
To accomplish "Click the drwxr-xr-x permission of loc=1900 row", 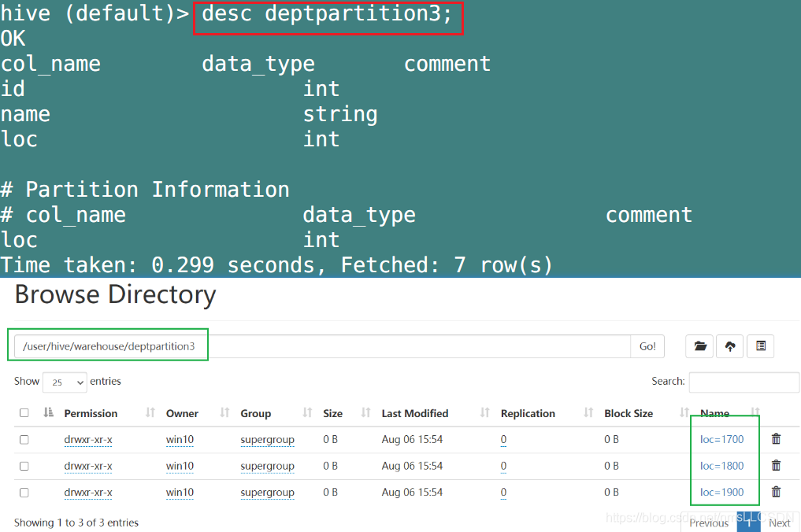I will tap(88, 493).
